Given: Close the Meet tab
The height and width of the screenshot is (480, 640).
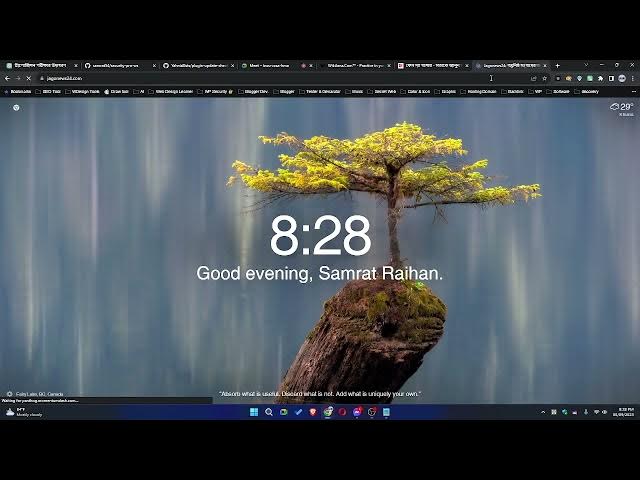Looking at the screenshot, I should [x=311, y=65].
